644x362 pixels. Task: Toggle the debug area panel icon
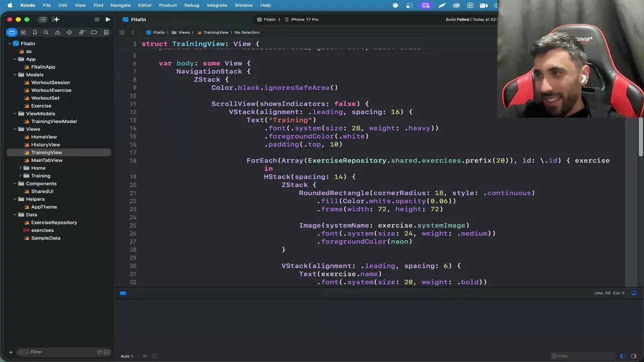[634, 293]
